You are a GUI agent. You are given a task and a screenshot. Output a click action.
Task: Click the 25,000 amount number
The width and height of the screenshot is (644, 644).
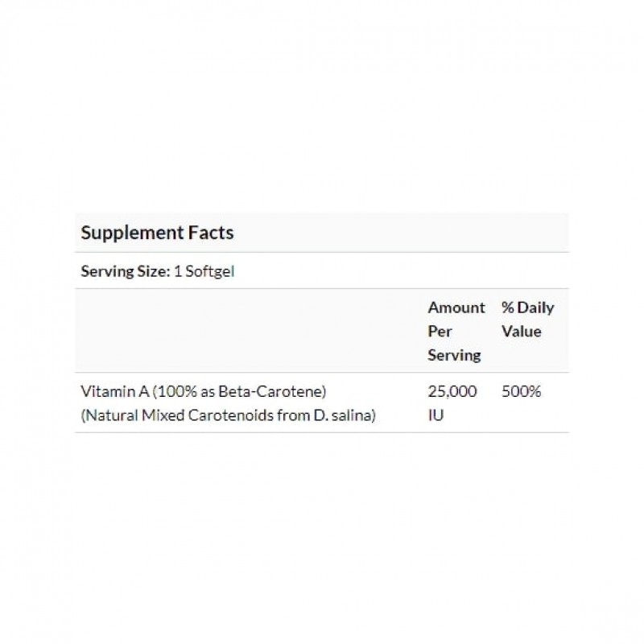coord(452,391)
